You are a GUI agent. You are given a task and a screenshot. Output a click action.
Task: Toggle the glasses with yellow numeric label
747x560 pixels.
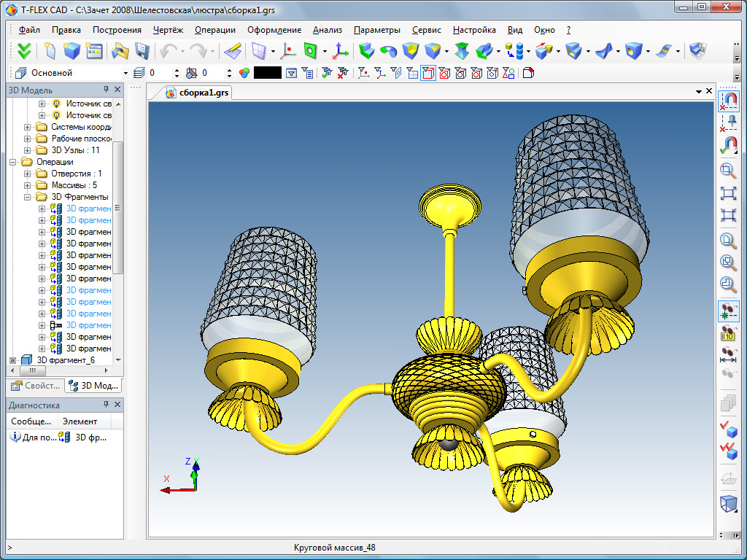click(x=728, y=332)
